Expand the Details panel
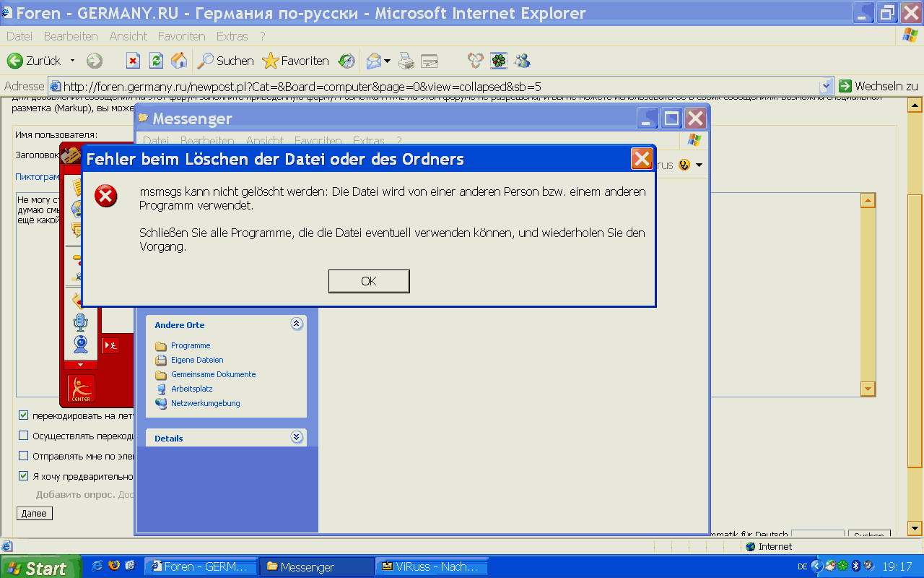 [x=297, y=437]
